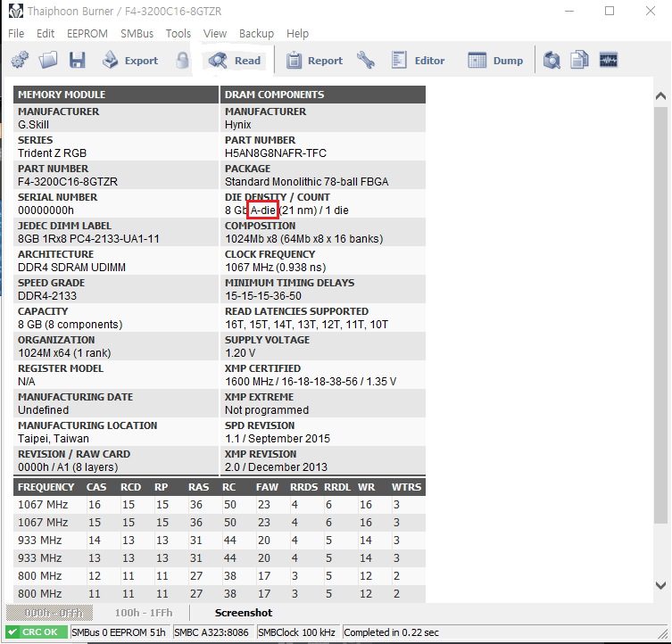
Task: Open the View menu
Action: click(x=215, y=33)
